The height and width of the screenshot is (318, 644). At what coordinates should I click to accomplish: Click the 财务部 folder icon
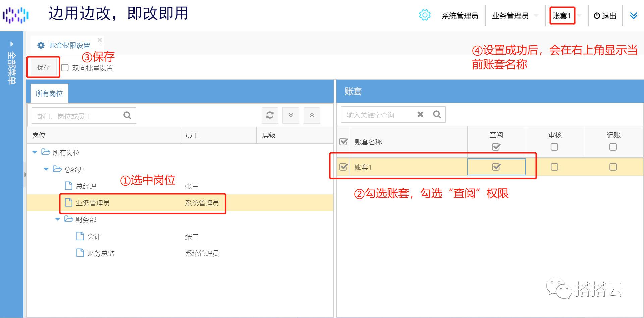[69, 219]
